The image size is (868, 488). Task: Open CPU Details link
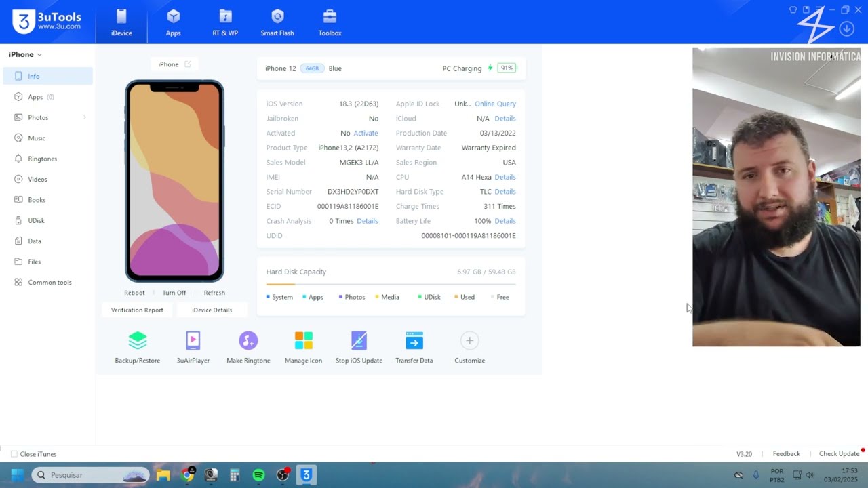click(505, 177)
